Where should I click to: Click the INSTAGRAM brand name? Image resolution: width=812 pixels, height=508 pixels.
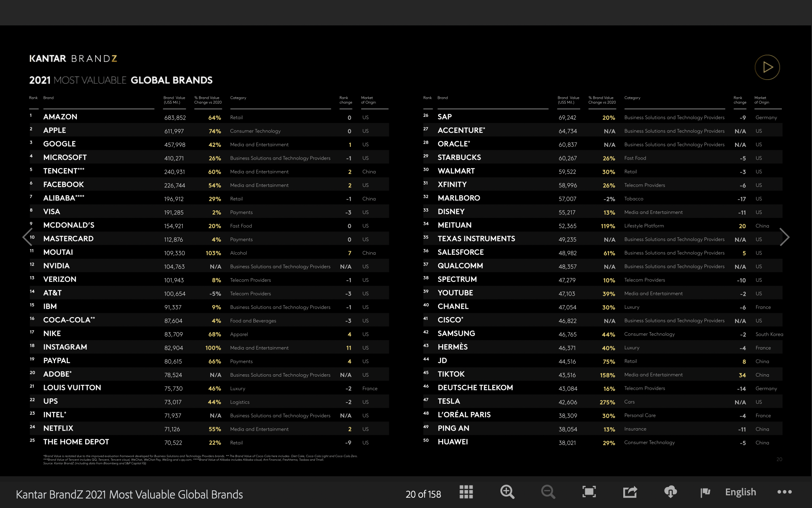65,347
